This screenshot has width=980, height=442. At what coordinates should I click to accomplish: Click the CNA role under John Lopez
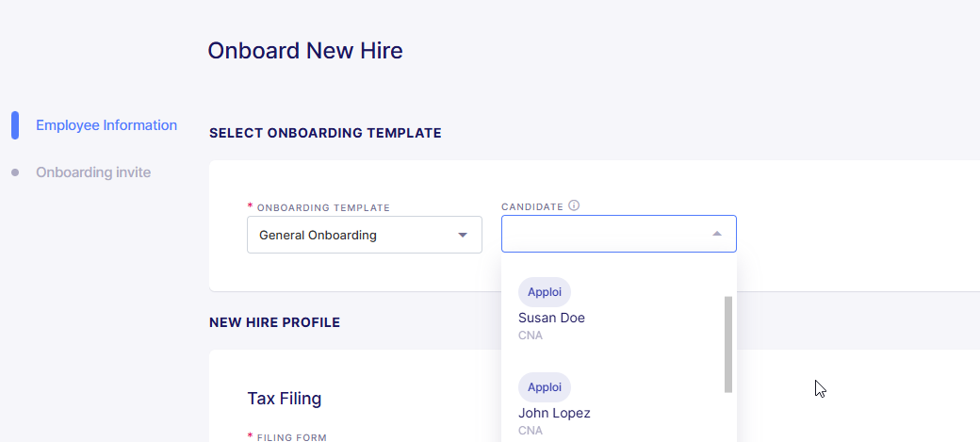click(x=530, y=431)
